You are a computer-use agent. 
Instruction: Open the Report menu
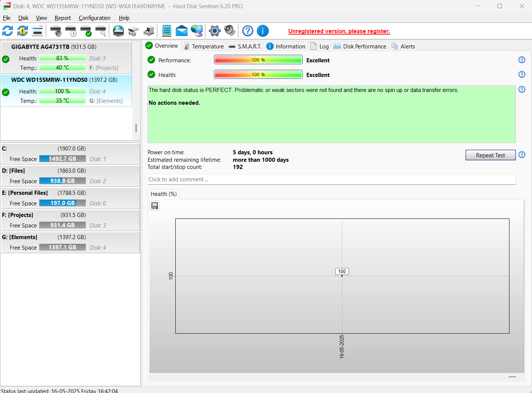[x=63, y=18]
